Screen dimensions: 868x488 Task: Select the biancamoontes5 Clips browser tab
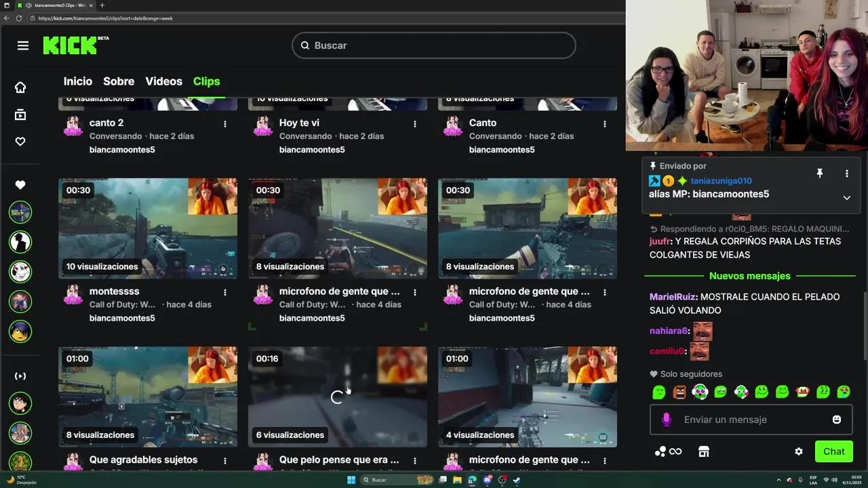point(54,5)
